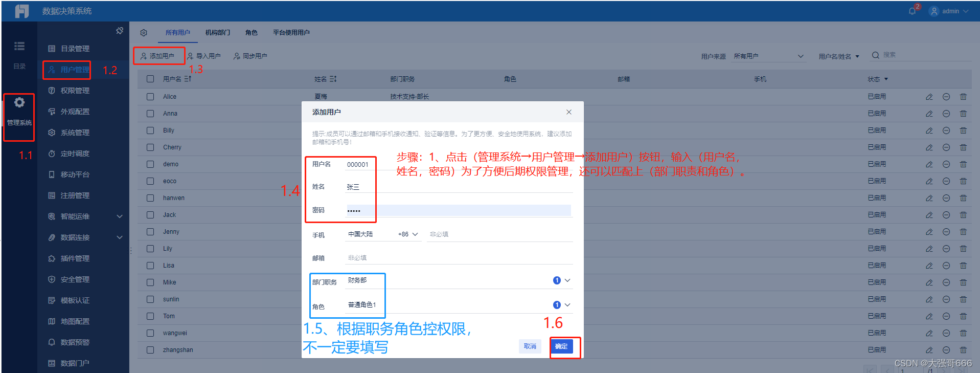This screenshot has height=373, width=980.
Task: Open the 用户名/姓名 search type dropdown
Action: coord(839,56)
